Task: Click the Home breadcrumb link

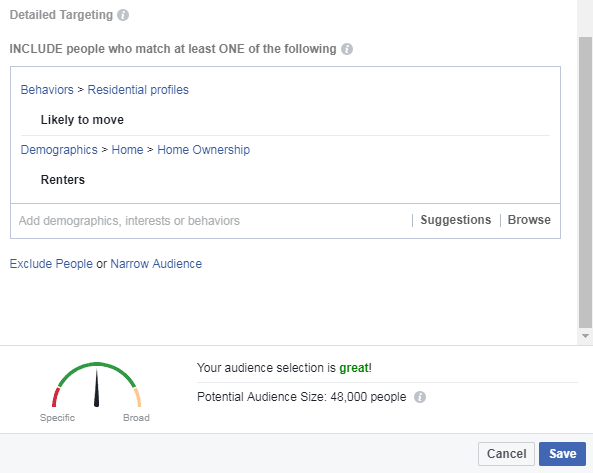Action: click(127, 150)
